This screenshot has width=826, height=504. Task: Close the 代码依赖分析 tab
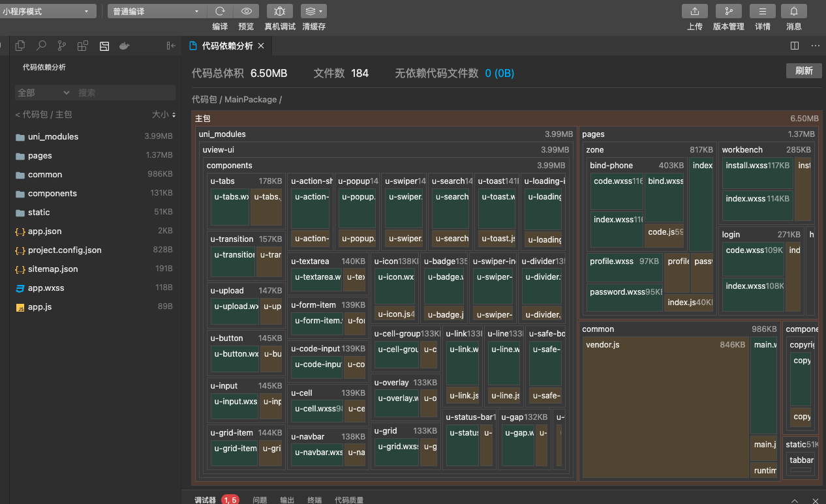click(x=261, y=46)
